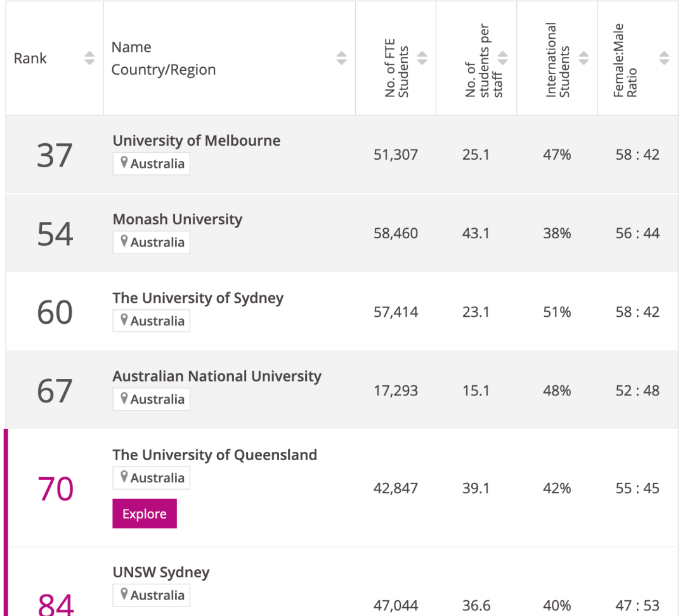Image resolution: width=685 pixels, height=616 pixels.
Task: Click Australia tag under University of Melbourne
Action: click(152, 164)
